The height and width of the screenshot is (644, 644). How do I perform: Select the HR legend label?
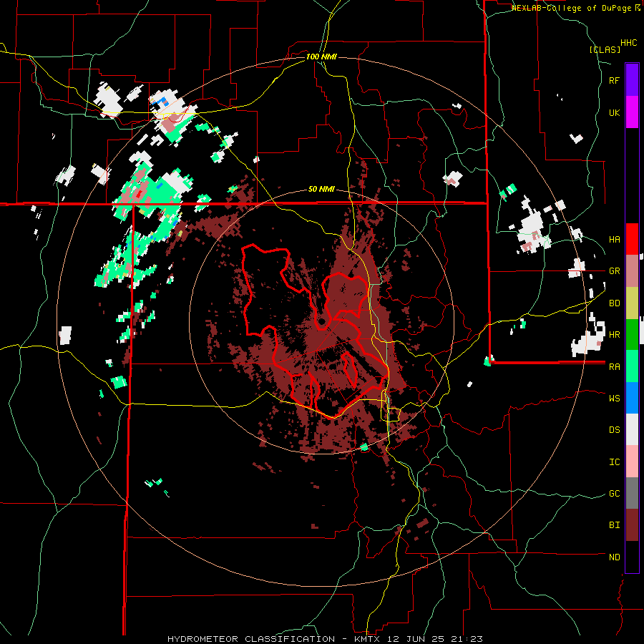tap(614, 335)
